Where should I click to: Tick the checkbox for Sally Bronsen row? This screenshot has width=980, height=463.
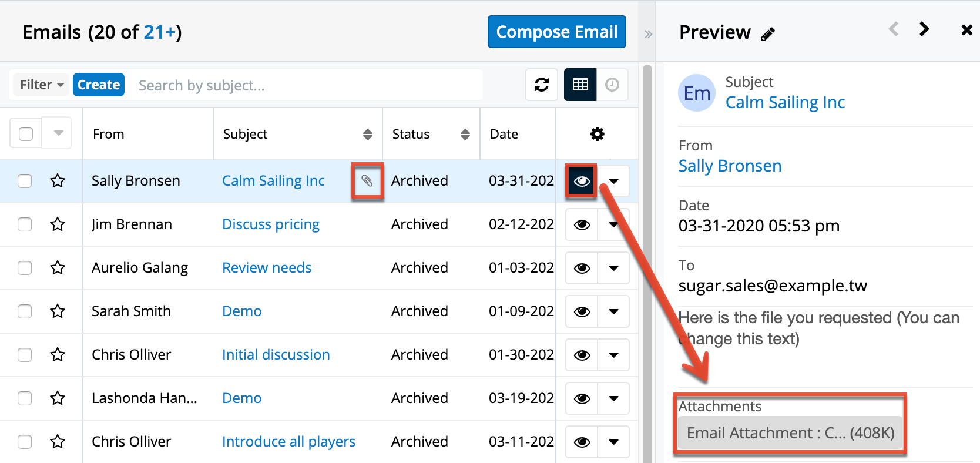point(25,181)
